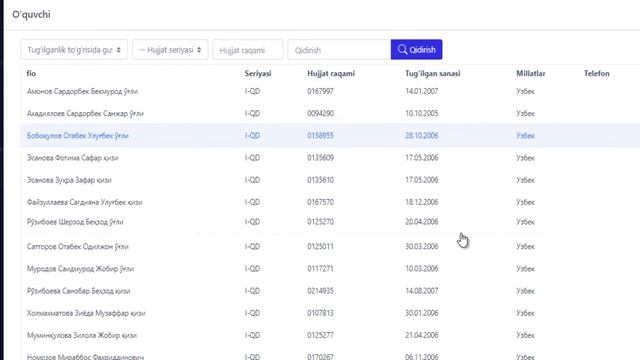Screen dimensions: 640x360
Task: Click birth date 14.08.2007
Action: click(x=422, y=291)
